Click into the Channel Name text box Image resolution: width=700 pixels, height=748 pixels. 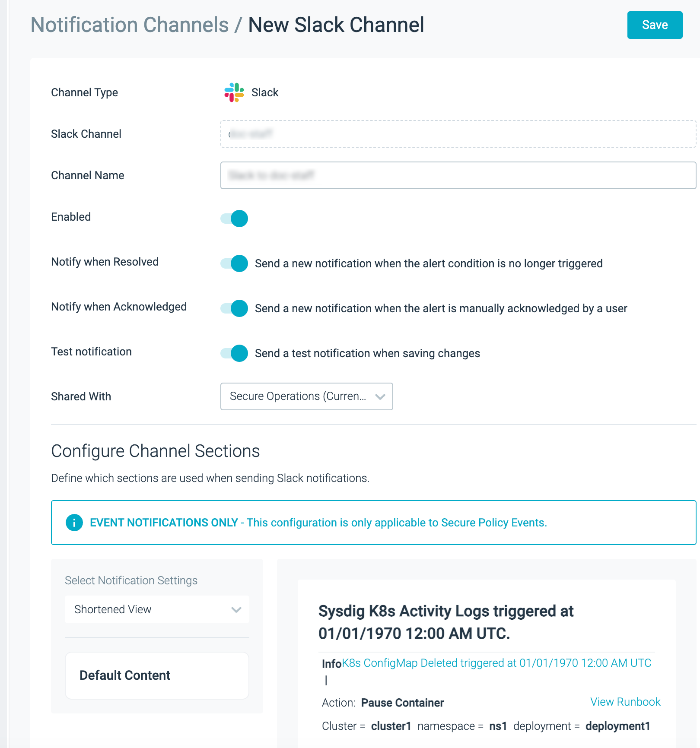click(x=458, y=175)
